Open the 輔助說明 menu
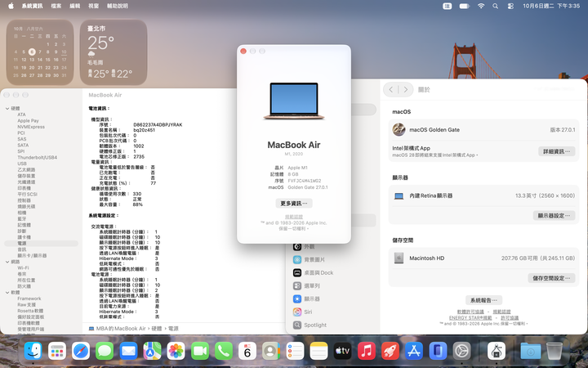This screenshot has height=368, width=588. [x=118, y=6]
